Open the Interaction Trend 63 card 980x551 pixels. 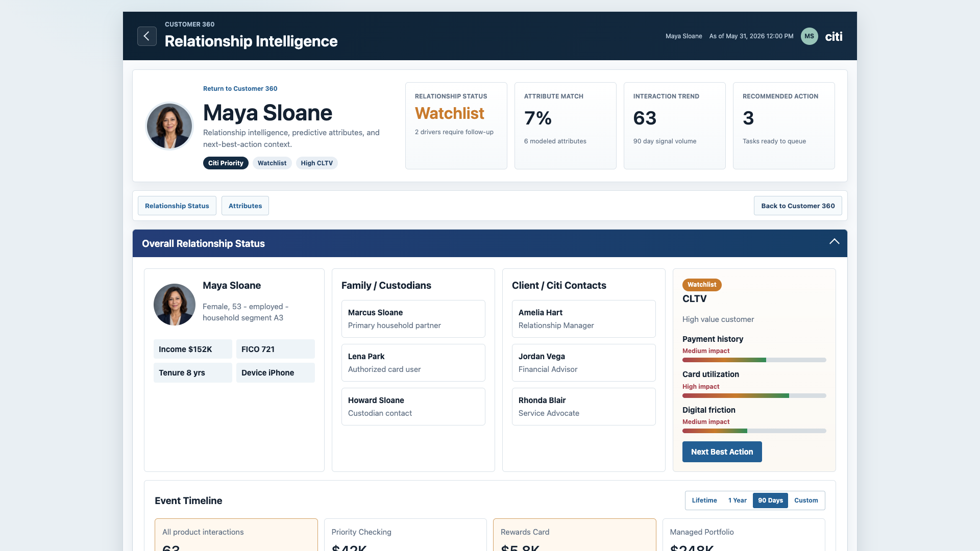pos(675,126)
